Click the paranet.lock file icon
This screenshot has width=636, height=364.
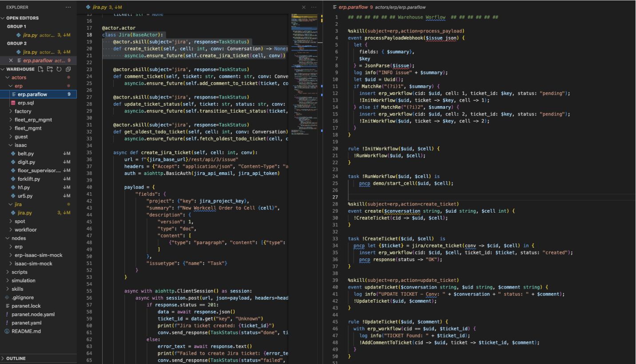click(7, 306)
